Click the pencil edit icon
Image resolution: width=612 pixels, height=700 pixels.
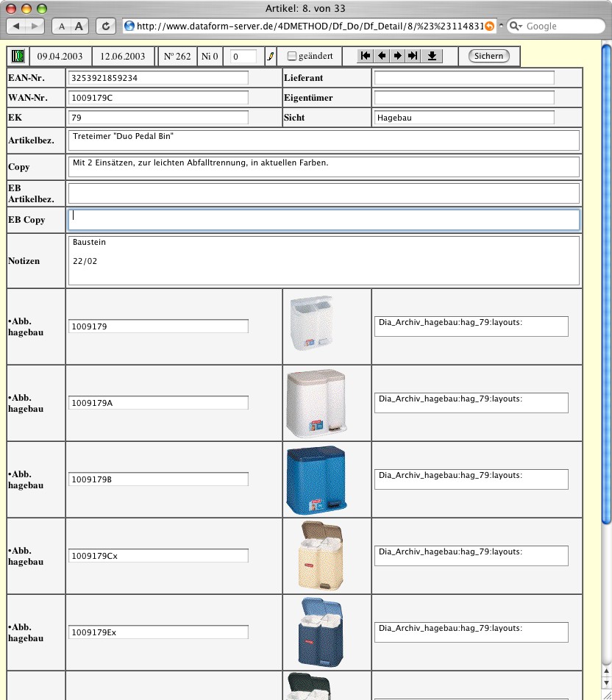pyautogui.click(x=270, y=57)
